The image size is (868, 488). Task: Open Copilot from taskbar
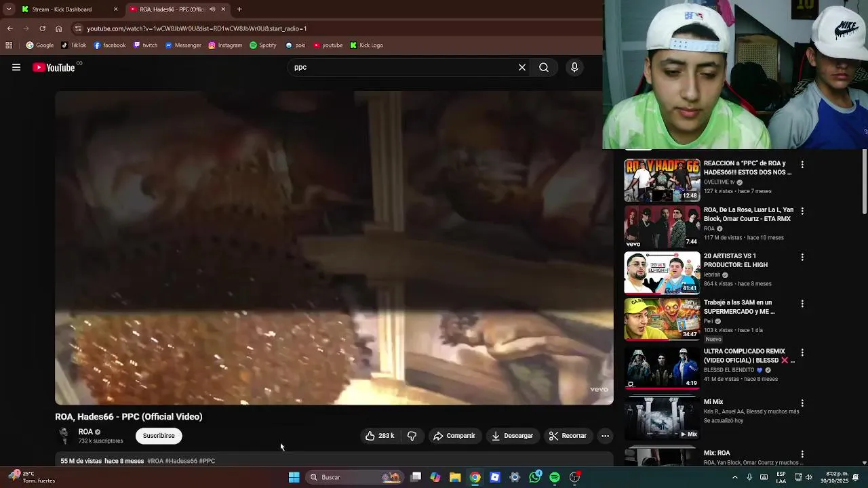pyautogui.click(x=435, y=477)
